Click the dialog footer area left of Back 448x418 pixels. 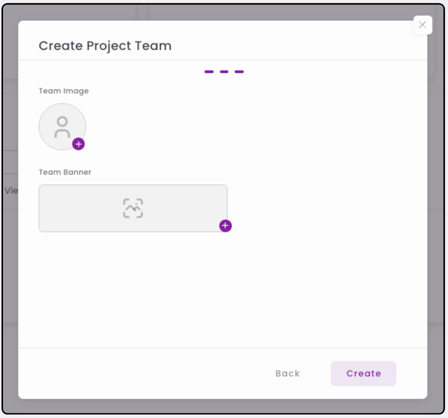click(x=143, y=373)
